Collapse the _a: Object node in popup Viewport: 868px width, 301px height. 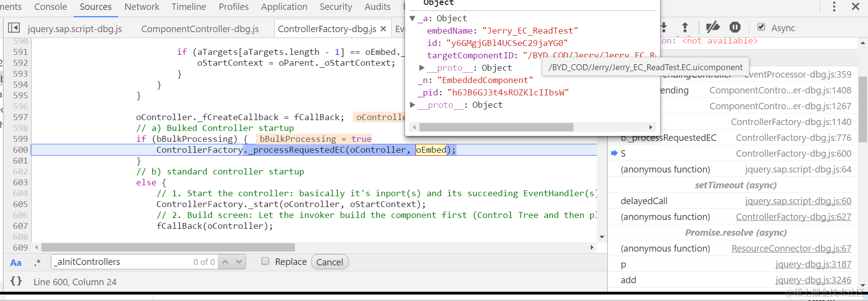(412, 18)
